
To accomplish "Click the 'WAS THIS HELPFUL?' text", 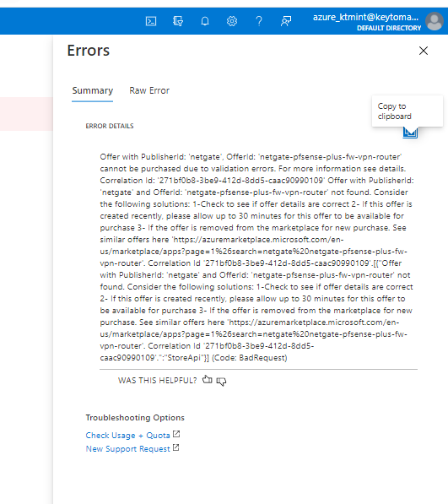I will (158, 381).
